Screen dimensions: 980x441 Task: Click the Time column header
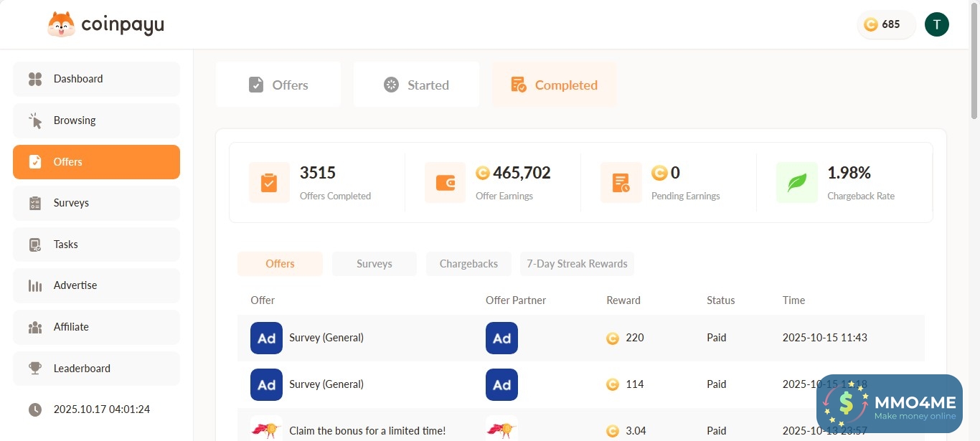pos(793,300)
